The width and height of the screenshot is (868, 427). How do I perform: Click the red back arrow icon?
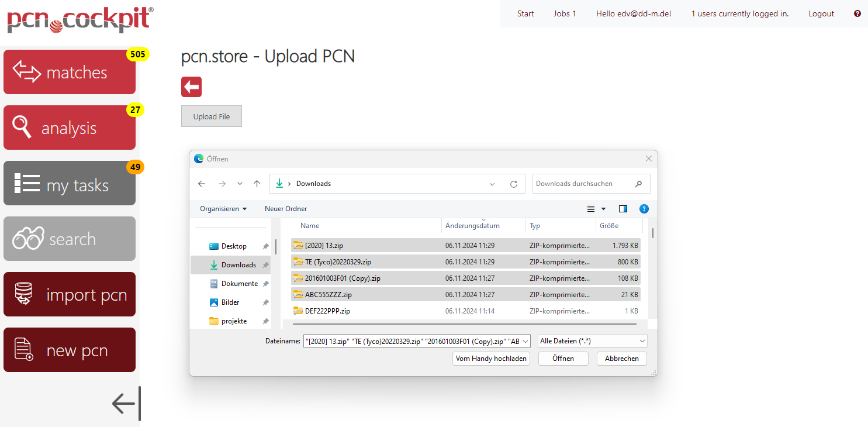(x=191, y=87)
